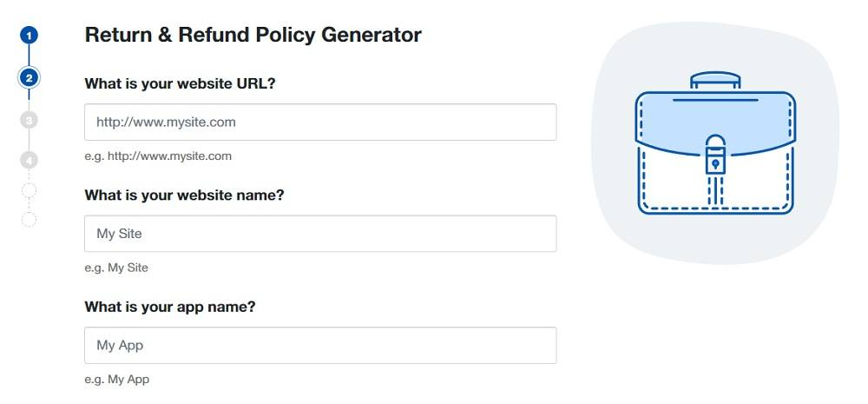The image size is (868, 404).
Task: Click the light-blue flap of the briefcase
Action: tap(668, 122)
